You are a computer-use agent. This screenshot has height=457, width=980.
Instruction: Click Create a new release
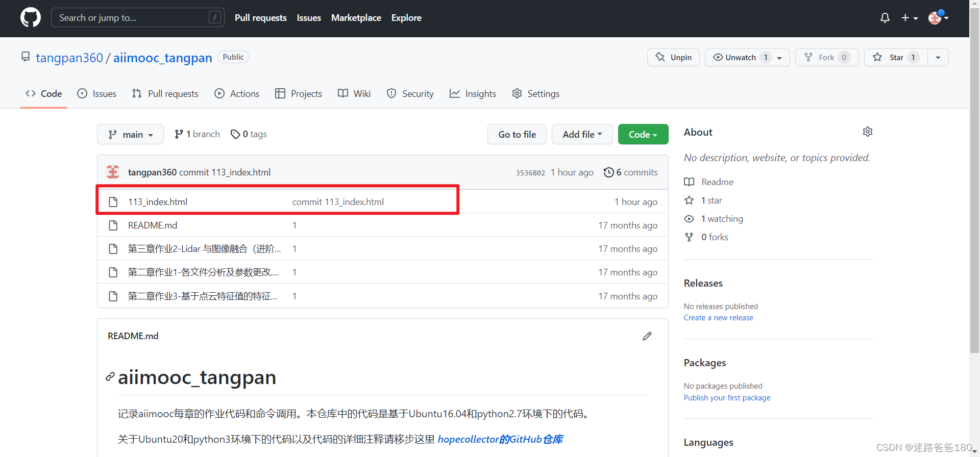point(718,318)
